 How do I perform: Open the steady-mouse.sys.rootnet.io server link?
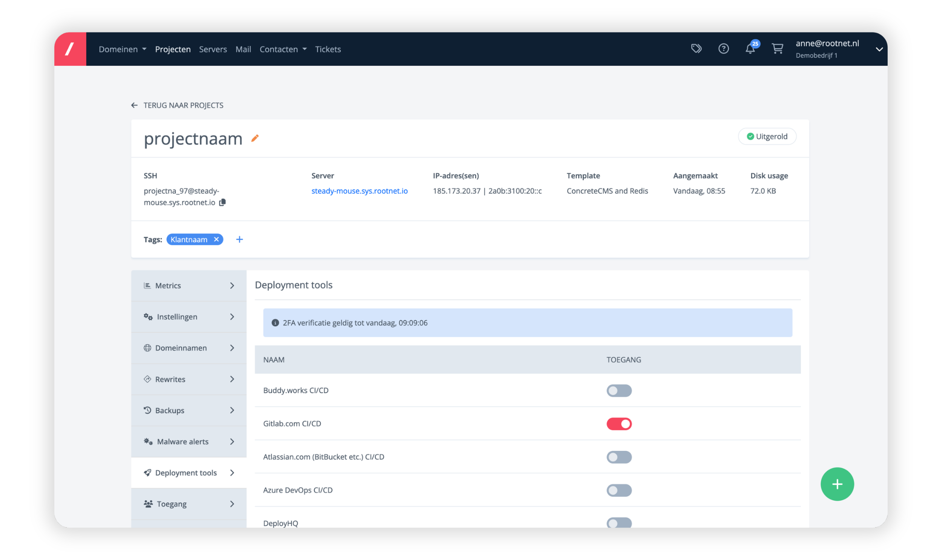point(359,191)
